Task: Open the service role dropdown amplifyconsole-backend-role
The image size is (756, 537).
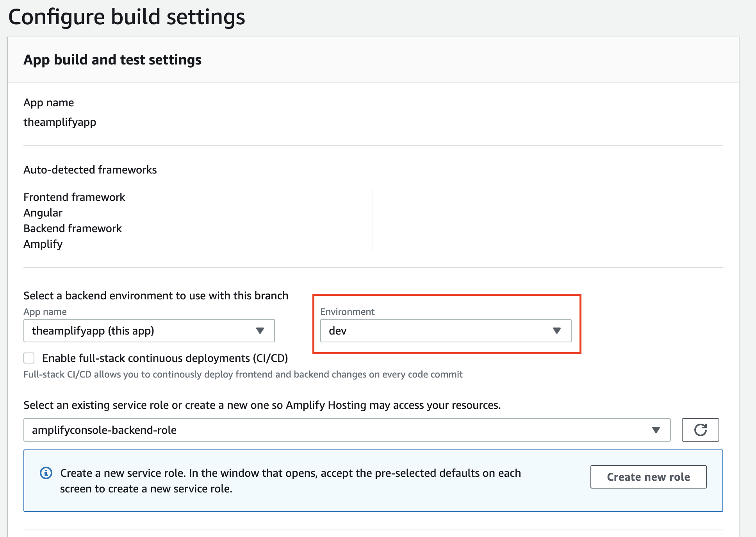Action: point(347,430)
